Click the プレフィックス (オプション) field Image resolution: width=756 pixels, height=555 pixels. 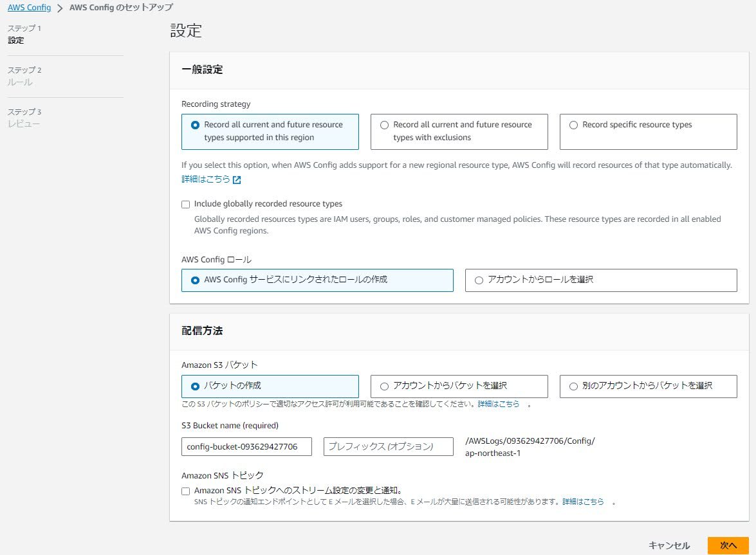(x=388, y=446)
